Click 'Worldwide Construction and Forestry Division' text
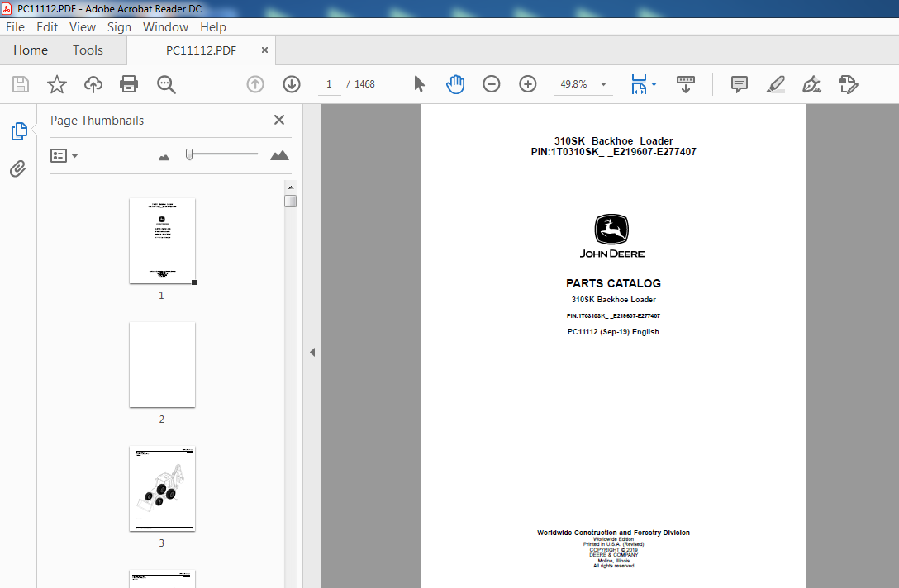 [x=613, y=533]
